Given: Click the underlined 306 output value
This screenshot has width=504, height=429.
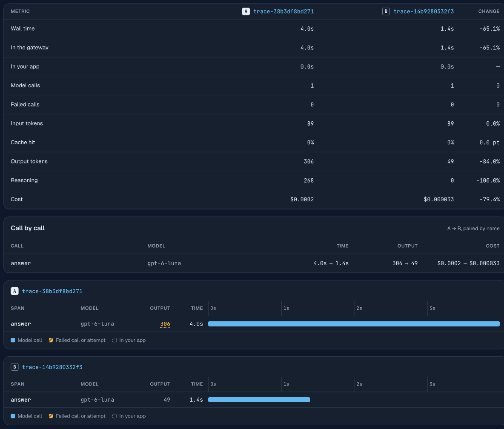Looking at the screenshot, I should tap(165, 324).
